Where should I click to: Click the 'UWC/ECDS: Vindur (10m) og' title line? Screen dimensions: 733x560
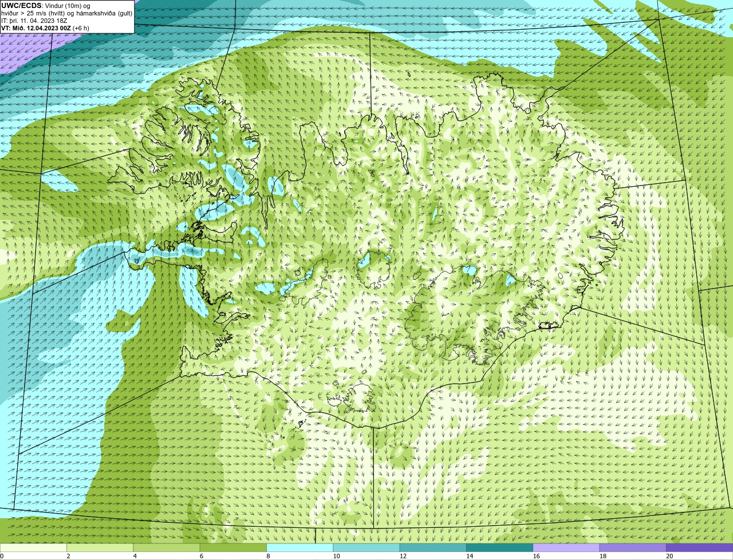point(46,5)
